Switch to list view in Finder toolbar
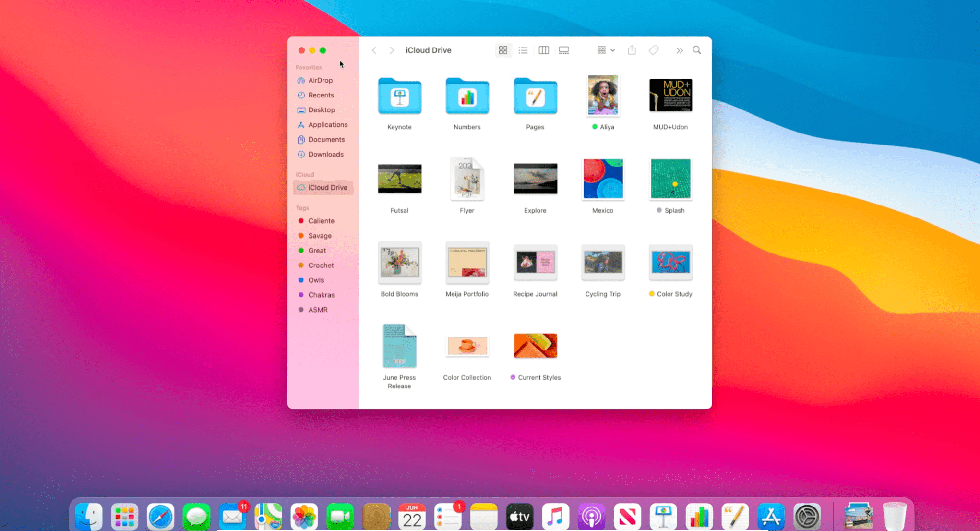 pyautogui.click(x=523, y=50)
